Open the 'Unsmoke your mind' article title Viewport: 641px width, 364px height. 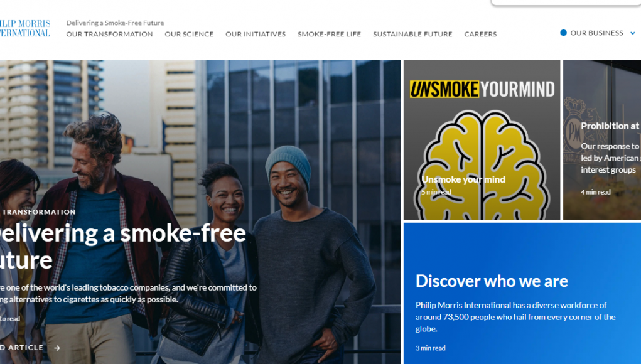coord(463,179)
